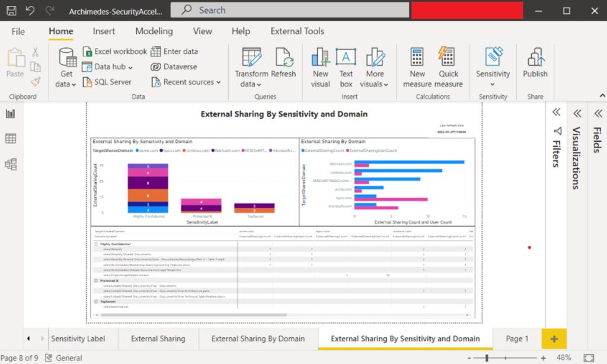
Task: Open the Help ribbon tab
Action: click(x=241, y=31)
